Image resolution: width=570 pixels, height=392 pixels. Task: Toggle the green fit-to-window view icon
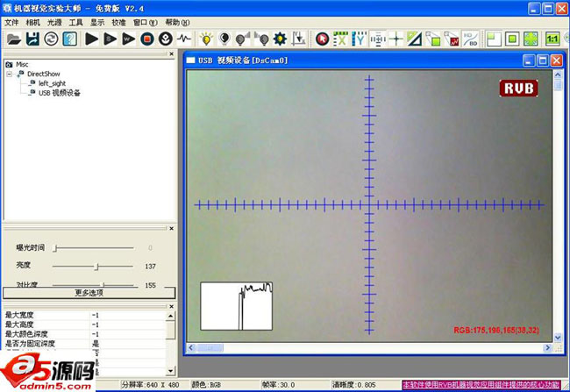point(531,39)
